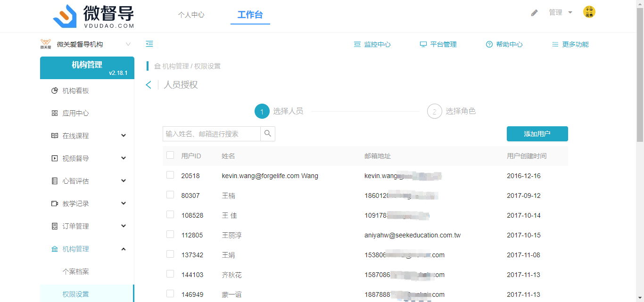Check the box for user 20518
Image resolution: width=644 pixels, height=302 pixels.
(170, 175)
